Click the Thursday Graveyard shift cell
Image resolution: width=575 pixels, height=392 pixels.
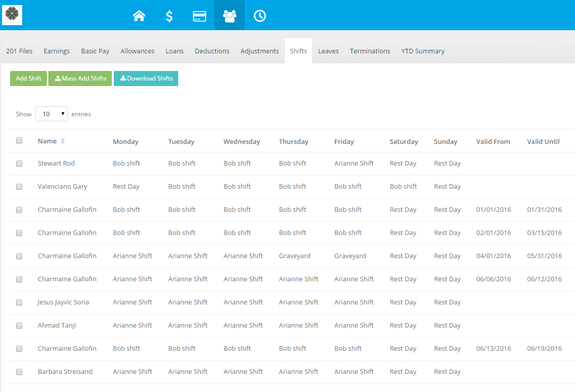[x=295, y=256]
